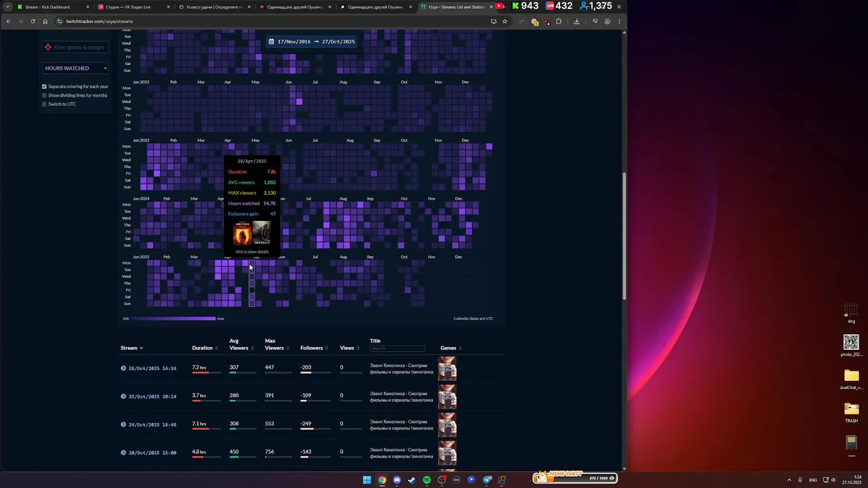868x488 pixels.
Task: Sort by Avg Viewers column
Action: pyautogui.click(x=241, y=344)
